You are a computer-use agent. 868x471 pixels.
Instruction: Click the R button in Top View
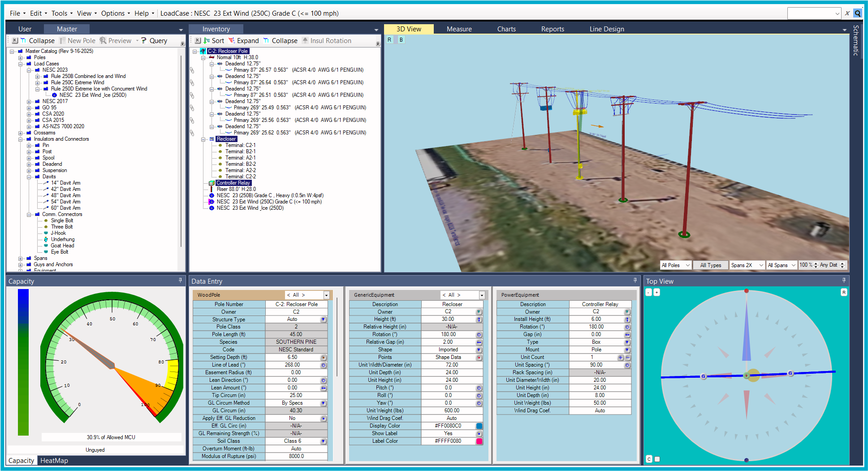[x=844, y=292]
